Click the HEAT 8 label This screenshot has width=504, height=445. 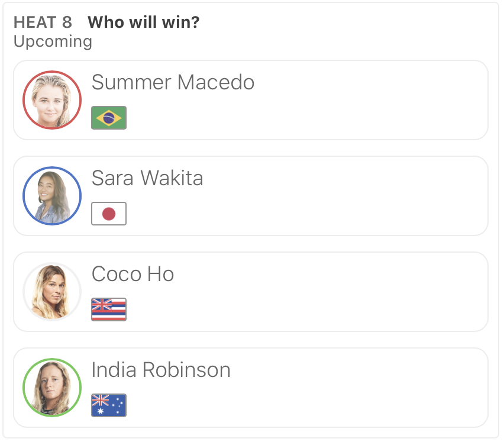click(x=43, y=22)
